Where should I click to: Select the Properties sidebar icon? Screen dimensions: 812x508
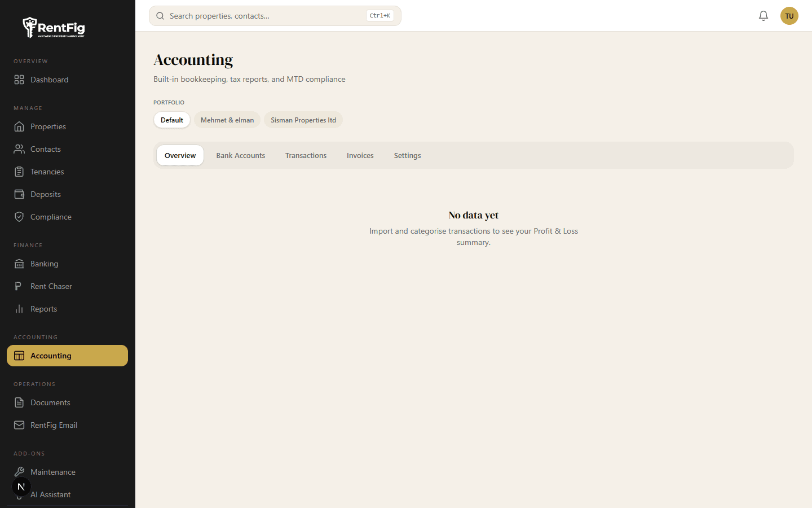[x=19, y=126]
